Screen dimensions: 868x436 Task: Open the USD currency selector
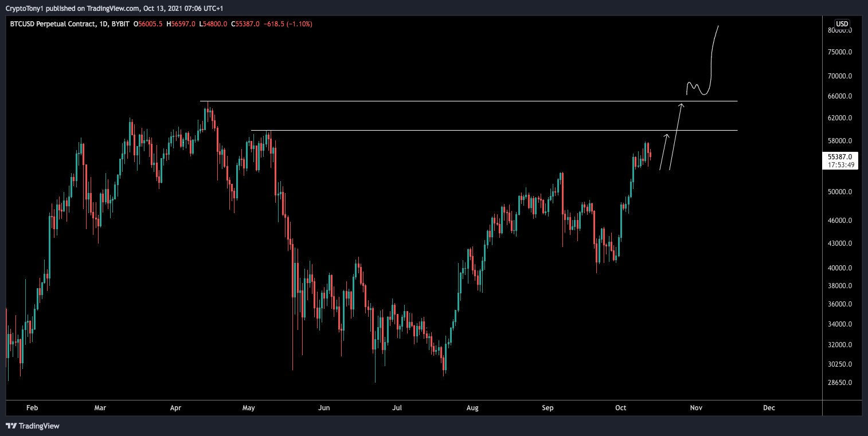tap(842, 23)
